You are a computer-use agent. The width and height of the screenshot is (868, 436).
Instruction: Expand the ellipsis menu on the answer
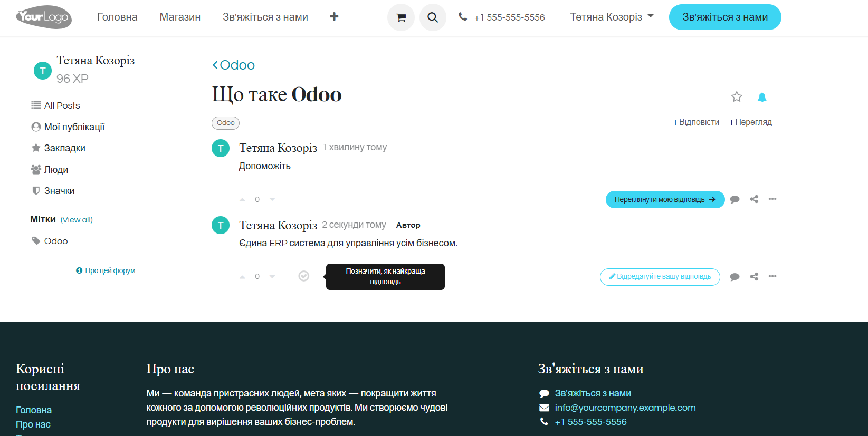coord(772,276)
